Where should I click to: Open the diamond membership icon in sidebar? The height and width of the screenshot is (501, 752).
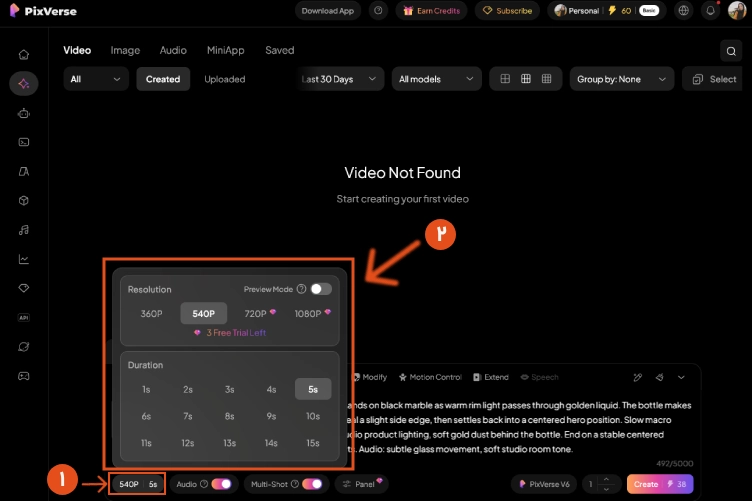point(24,288)
